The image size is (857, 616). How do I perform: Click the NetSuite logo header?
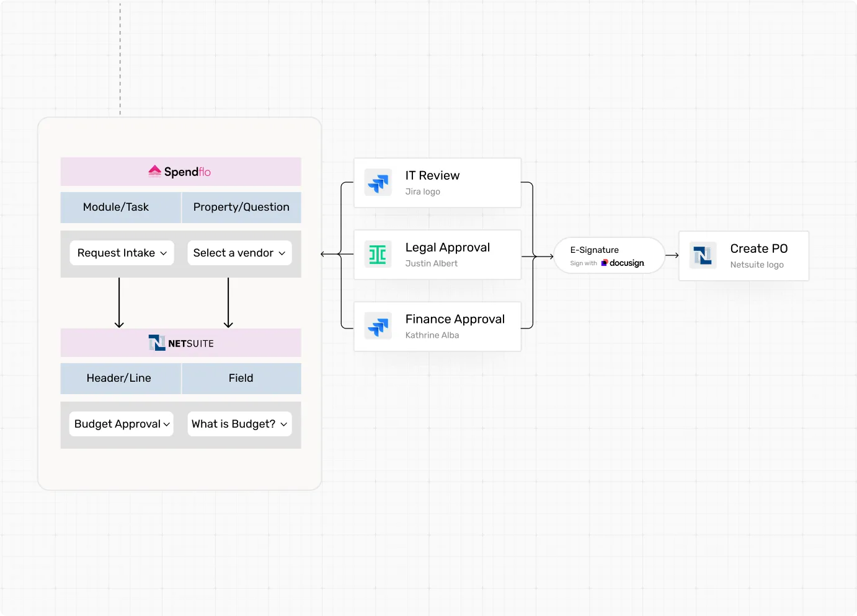(x=180, y=343)
